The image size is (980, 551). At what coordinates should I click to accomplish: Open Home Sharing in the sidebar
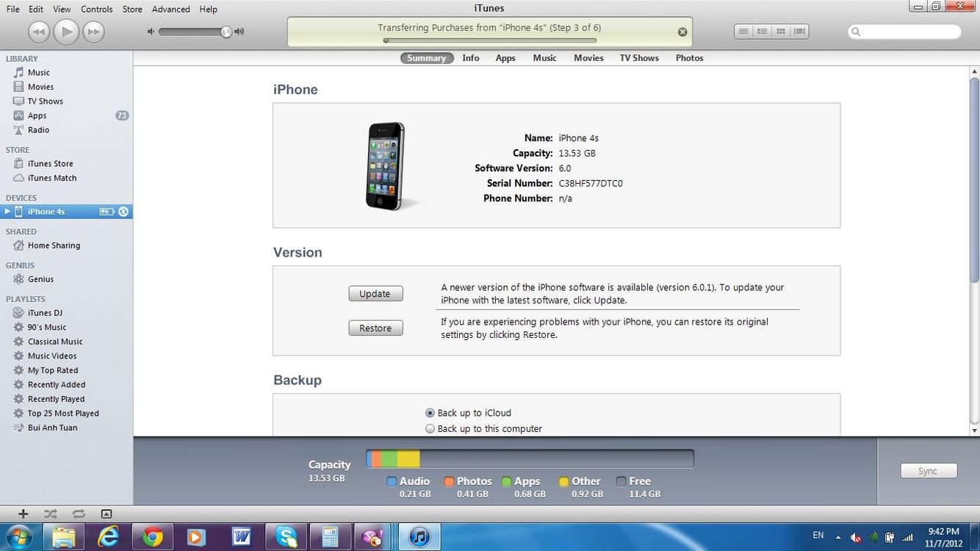54,245
